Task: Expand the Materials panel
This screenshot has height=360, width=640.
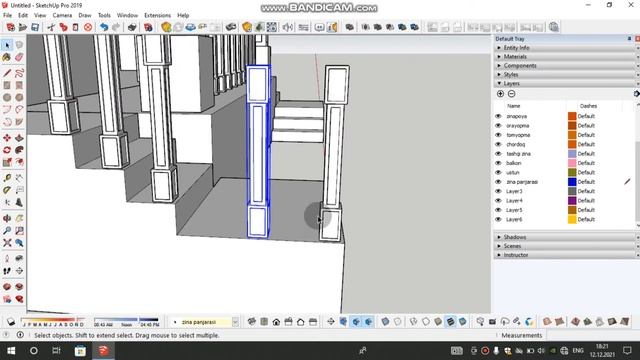Action: (x=565, y=57)
